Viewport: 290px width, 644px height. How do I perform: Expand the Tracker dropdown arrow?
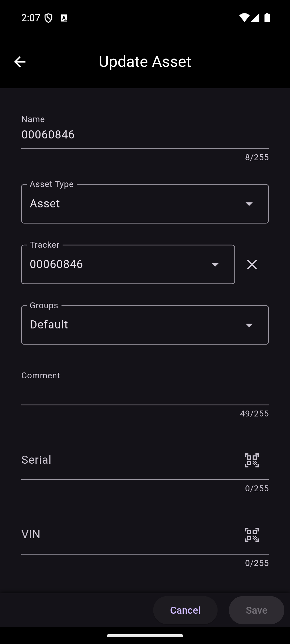[x=215, y=265]
